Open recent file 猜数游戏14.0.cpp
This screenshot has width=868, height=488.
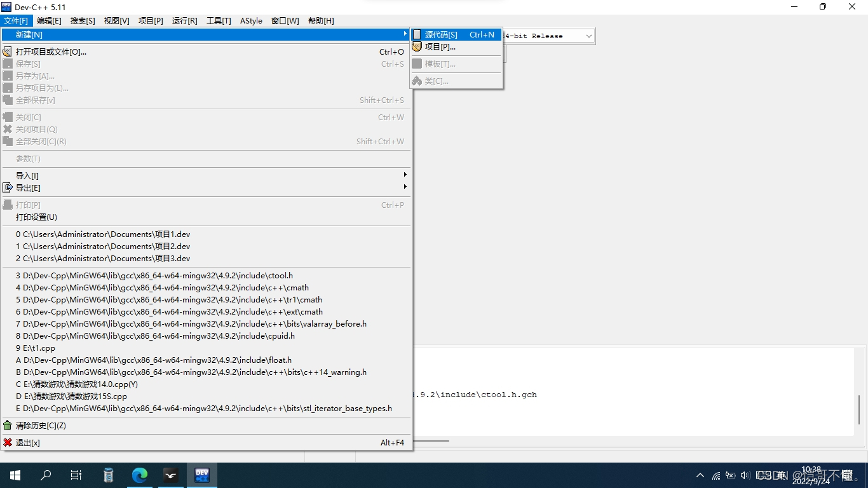tap(207, 384)
